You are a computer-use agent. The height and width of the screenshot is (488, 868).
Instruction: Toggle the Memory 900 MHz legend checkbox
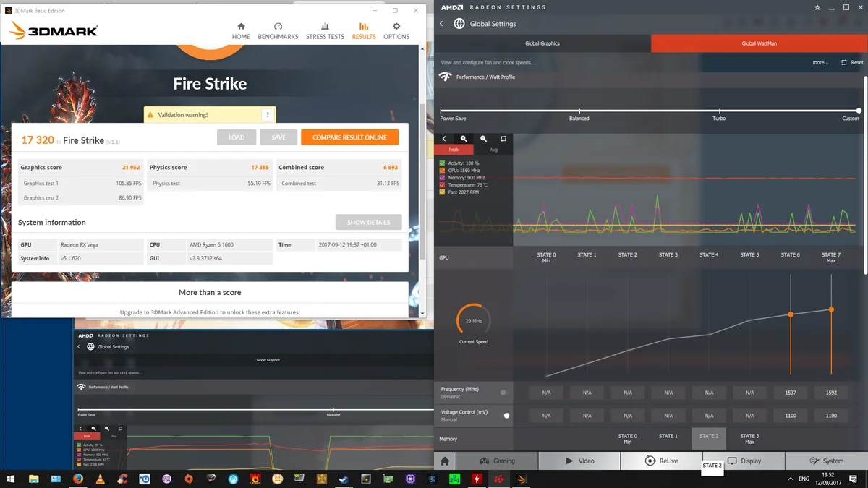click(442, 178)
